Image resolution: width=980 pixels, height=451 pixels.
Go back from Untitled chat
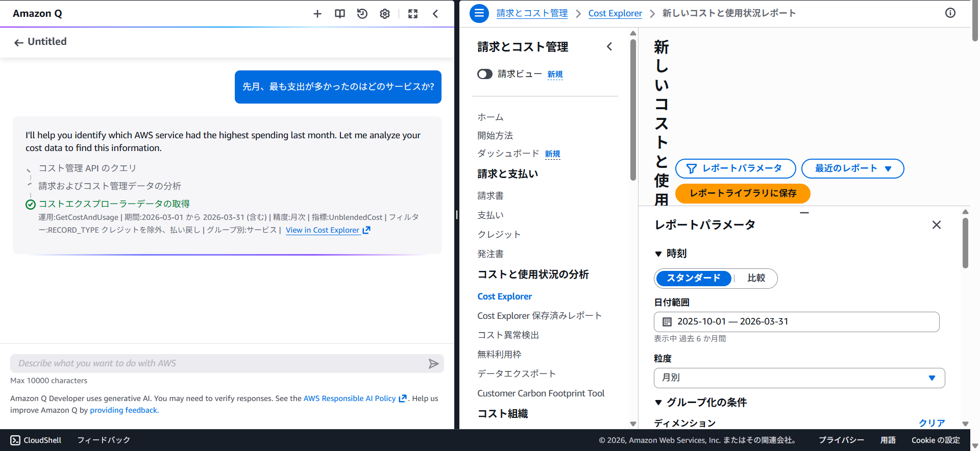(19, 42)
